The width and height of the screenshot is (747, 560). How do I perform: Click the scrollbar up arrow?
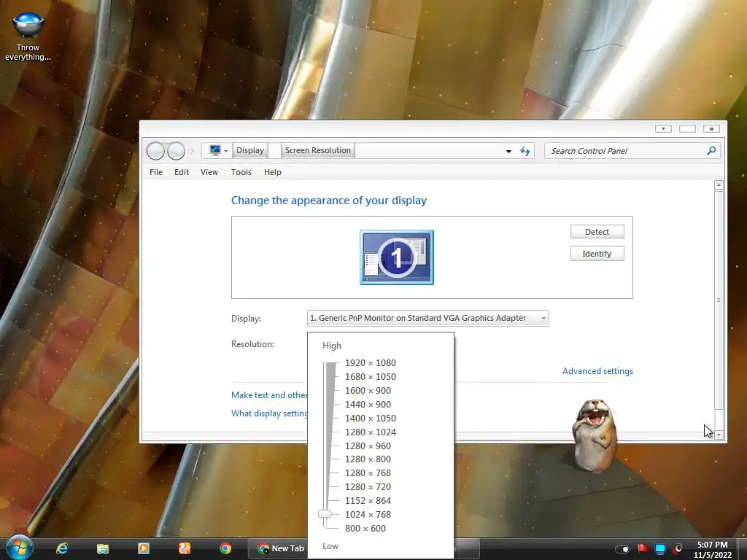(719, 184)
